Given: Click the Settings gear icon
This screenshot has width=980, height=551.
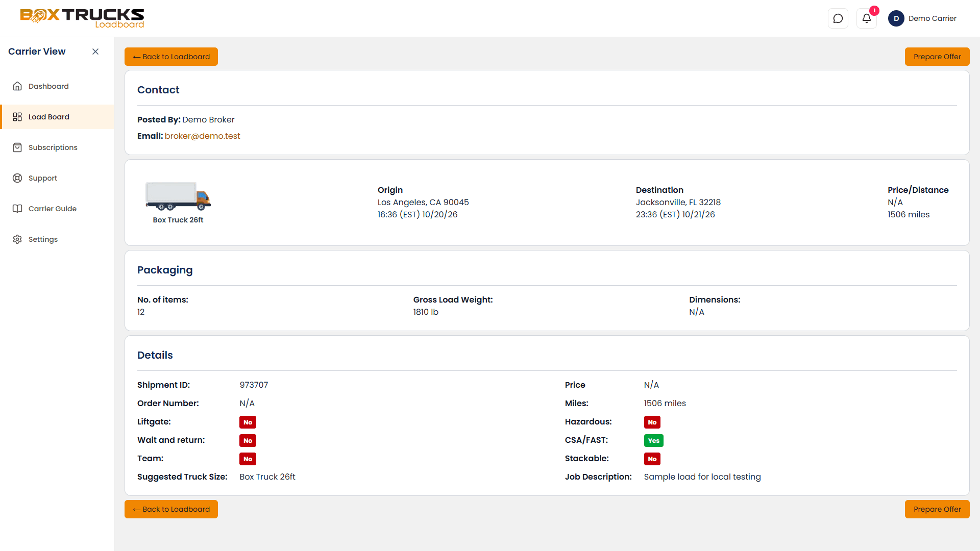Looking at the screenshot, I should coord(17,239).
